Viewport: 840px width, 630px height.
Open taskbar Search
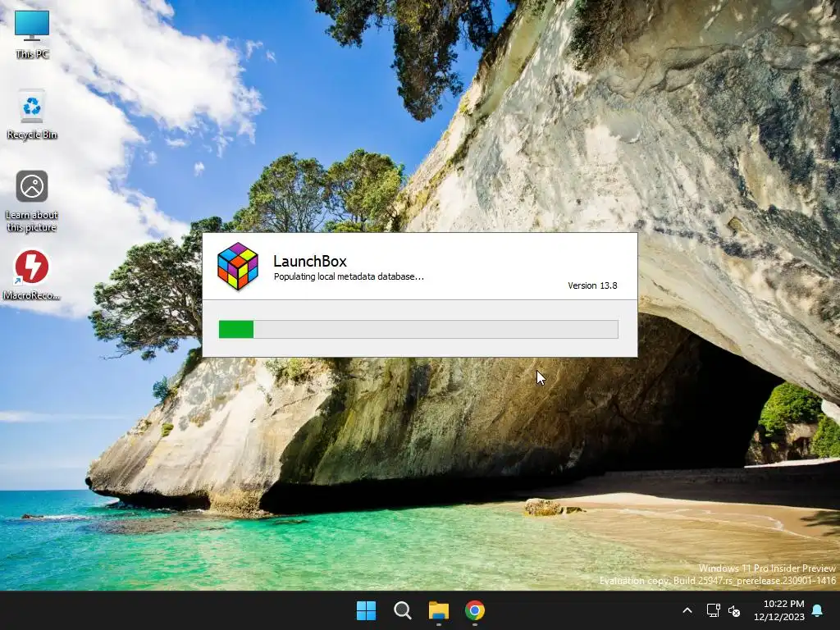(x=402, y=610)
